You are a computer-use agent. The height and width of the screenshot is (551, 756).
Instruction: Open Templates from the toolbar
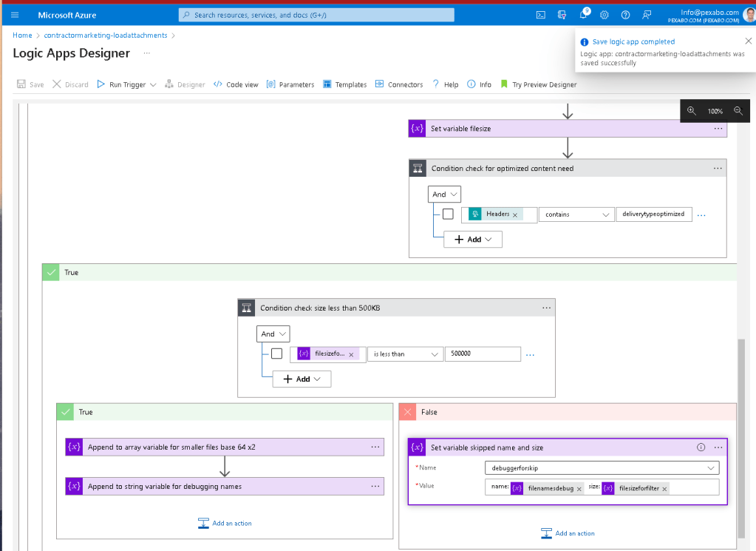coord(344,84)
